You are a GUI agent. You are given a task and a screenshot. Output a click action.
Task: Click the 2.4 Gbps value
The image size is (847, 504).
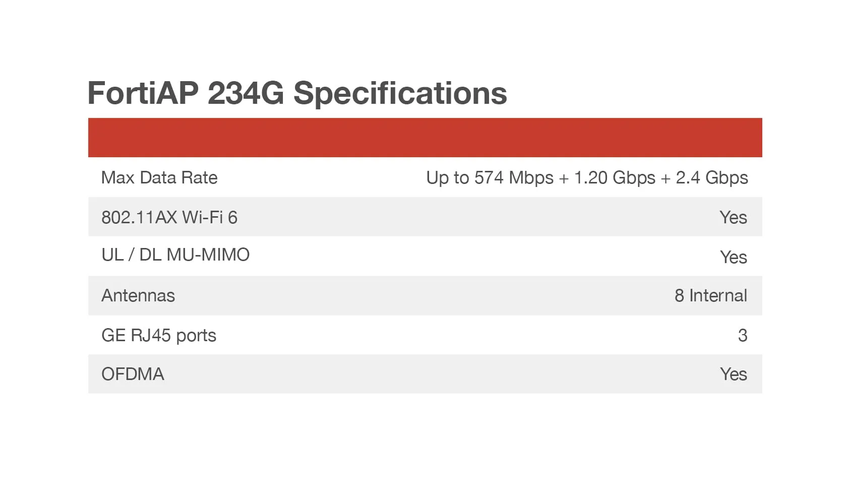(x=711, y=177)
